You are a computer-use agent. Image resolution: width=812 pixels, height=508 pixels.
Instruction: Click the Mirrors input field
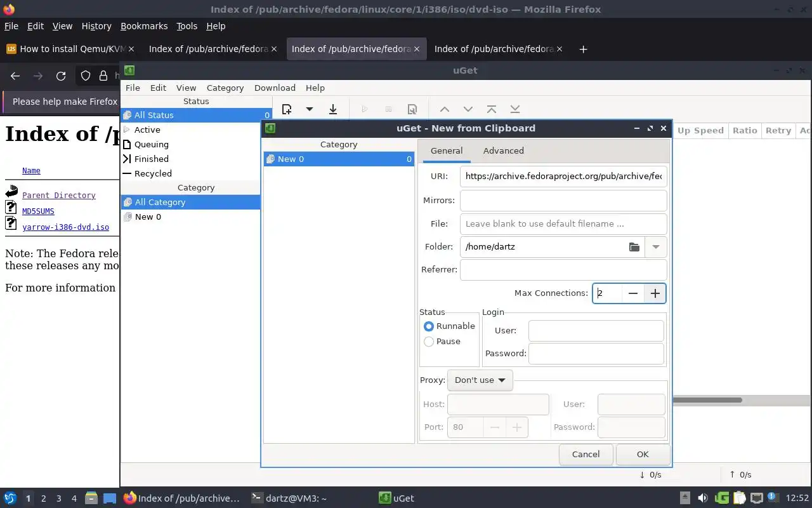click(x=563, y=201)
